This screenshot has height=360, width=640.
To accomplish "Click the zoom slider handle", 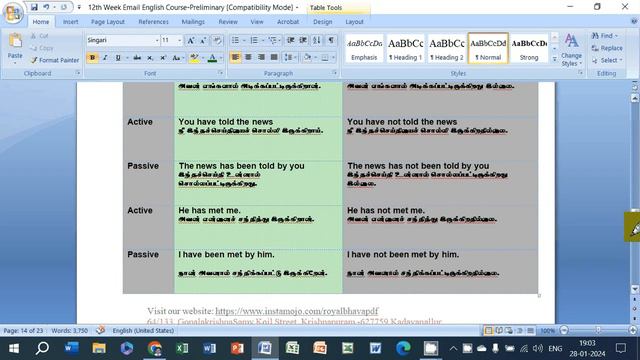I will coord(598,330).
